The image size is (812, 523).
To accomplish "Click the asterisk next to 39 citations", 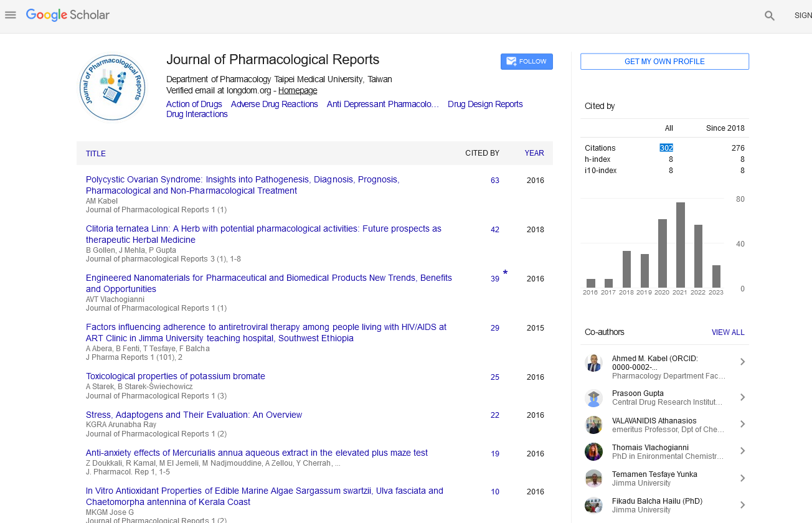I will (x=505, y=273).
